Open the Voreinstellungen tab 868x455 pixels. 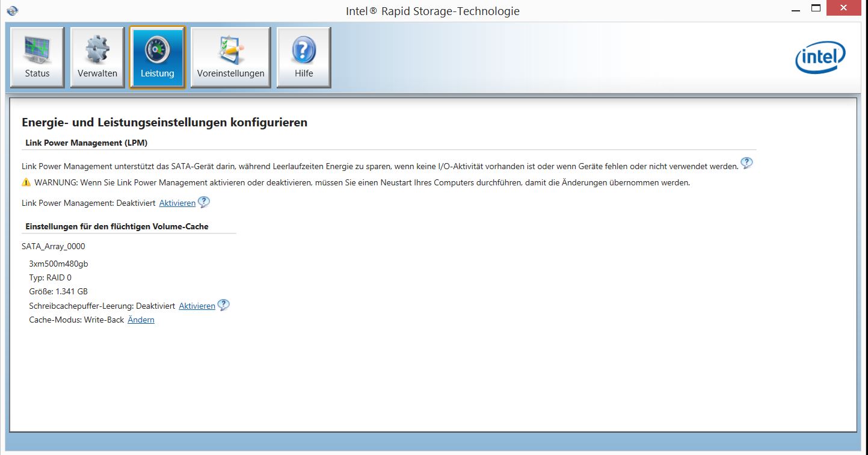pyautogui.click(x=231, y=58)
